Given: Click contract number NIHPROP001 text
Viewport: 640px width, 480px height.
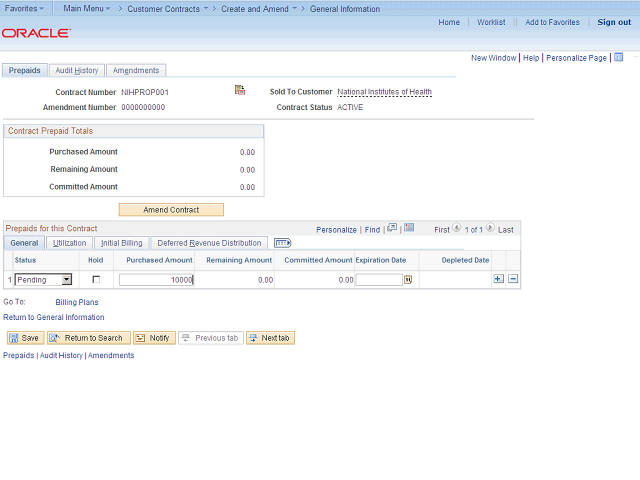Looking at the screenshot, I should [145, 92].
